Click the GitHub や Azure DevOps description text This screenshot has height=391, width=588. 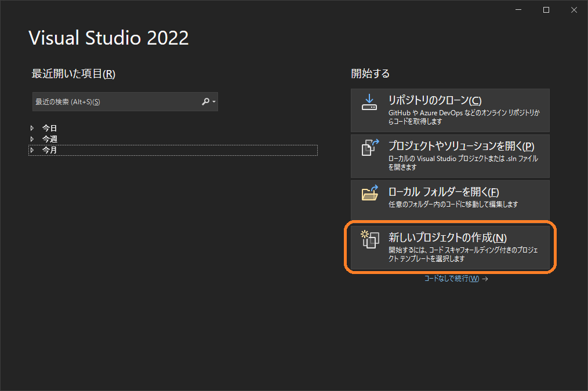[x=464, y=117]
